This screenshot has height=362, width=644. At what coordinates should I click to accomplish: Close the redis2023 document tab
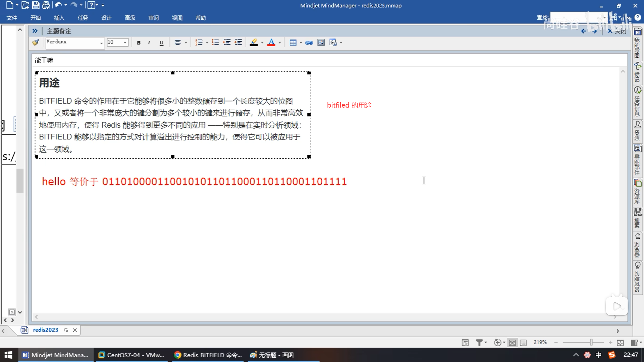pyautogui.click(x=75, y=330)
